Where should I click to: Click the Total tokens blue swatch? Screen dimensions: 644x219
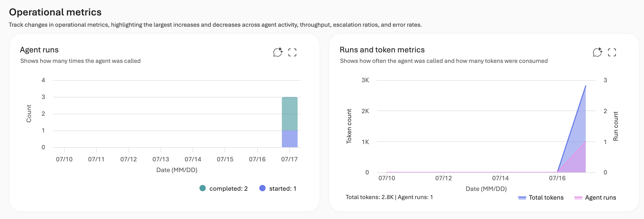click(x=522, y=198)
